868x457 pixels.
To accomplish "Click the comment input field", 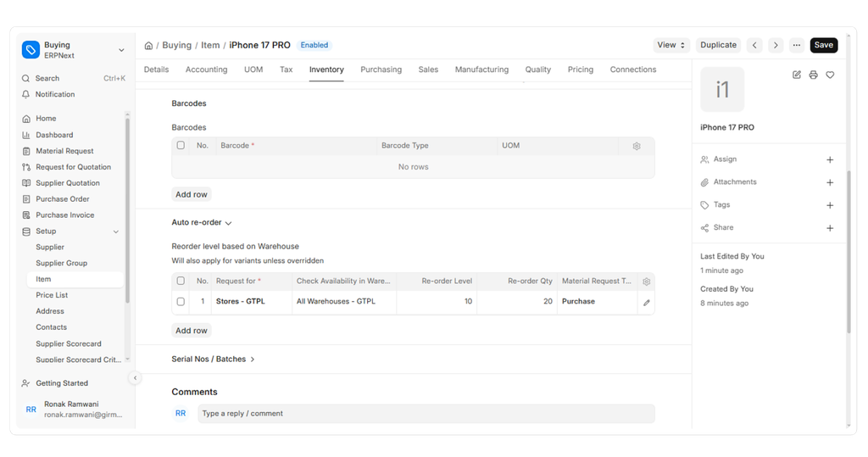I will click(x=426, y=414).
